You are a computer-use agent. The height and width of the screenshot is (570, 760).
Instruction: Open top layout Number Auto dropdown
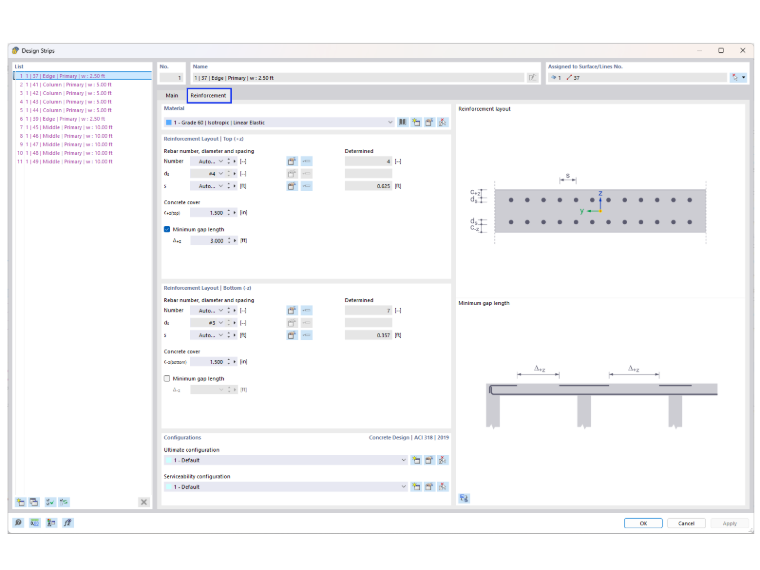[221, 161]
